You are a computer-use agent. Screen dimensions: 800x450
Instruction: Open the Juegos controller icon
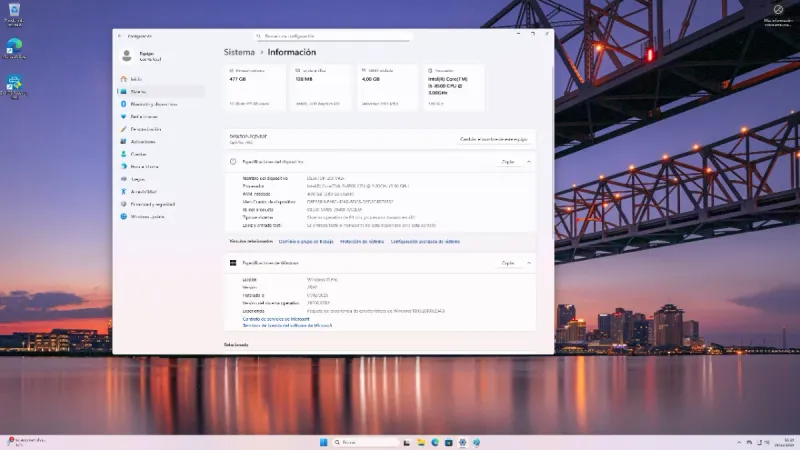123,179
